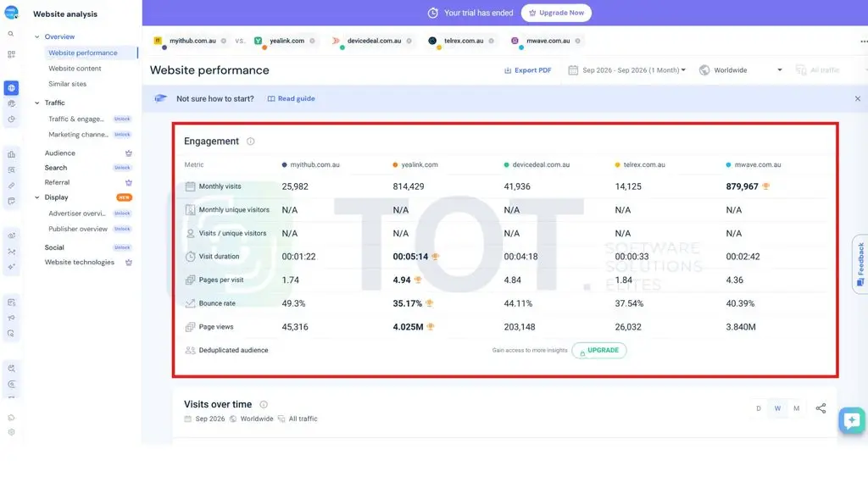Click the crown icon next to Referral

[x=129, y=183]
